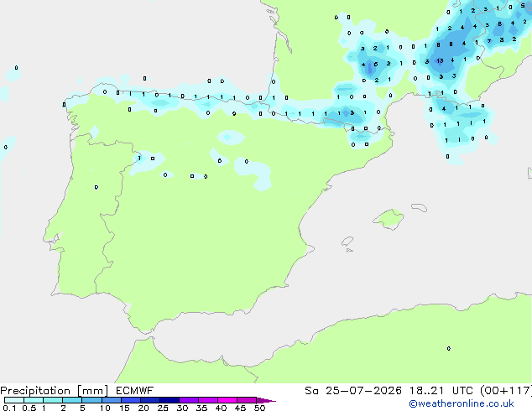Click the "40" legend scale label
Image resolution: width=532 pixels, height=411 pixels.
[x=221, y=408]
